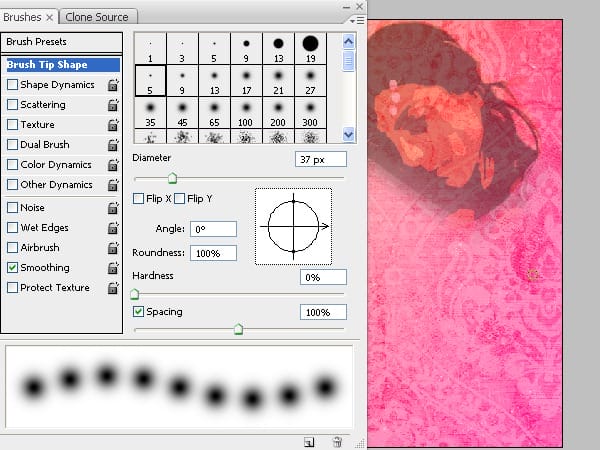Enable the Shape Dynamics checkbox
The width and height of the screenshot is (600, 450).
(x=12, y=85)
